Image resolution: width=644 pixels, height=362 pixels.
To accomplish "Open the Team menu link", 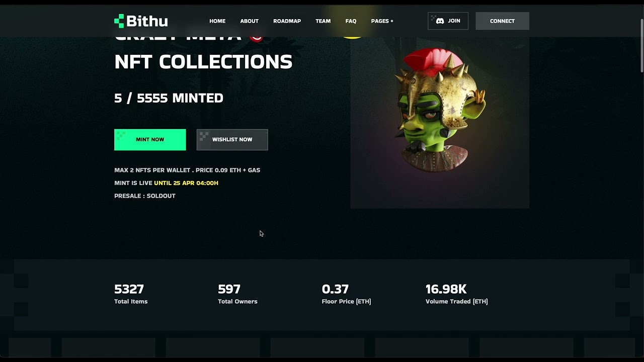I will pyautogui.click(x=323, y=21).
